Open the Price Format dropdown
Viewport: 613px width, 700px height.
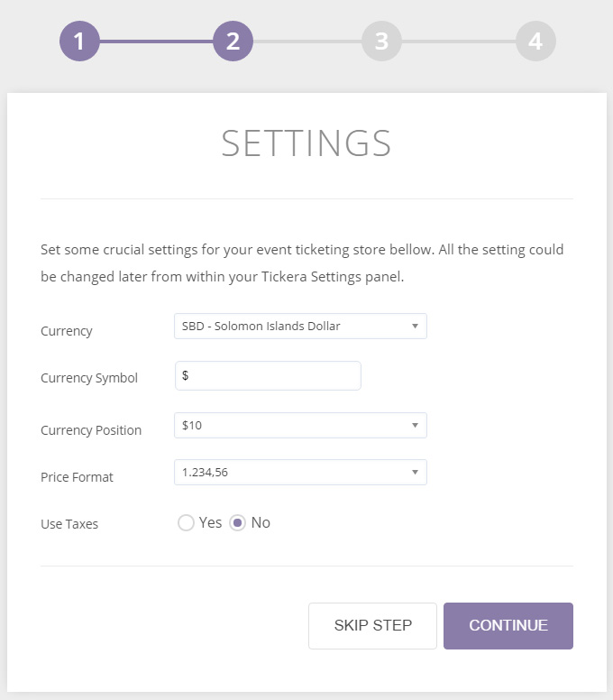(300, 472)
